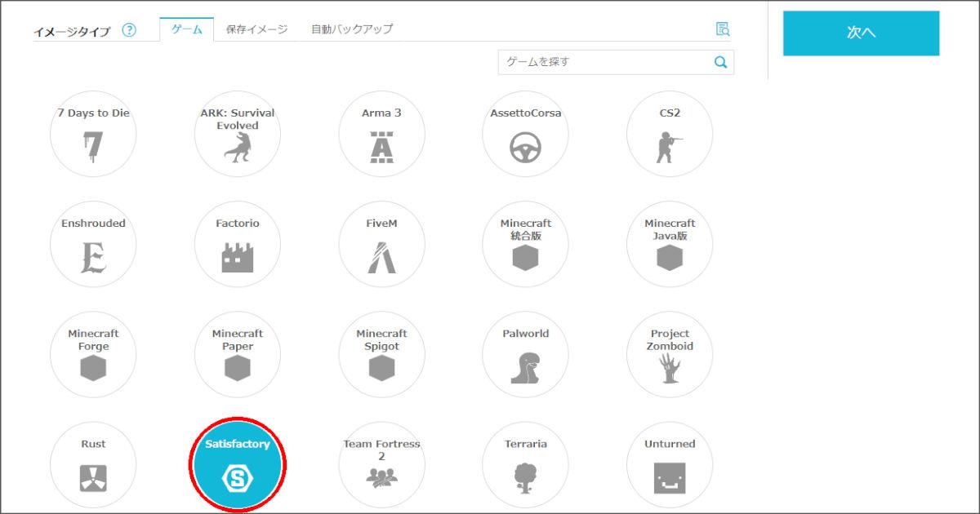Choose the Minecraft Forge image

[x=93, y=354]
